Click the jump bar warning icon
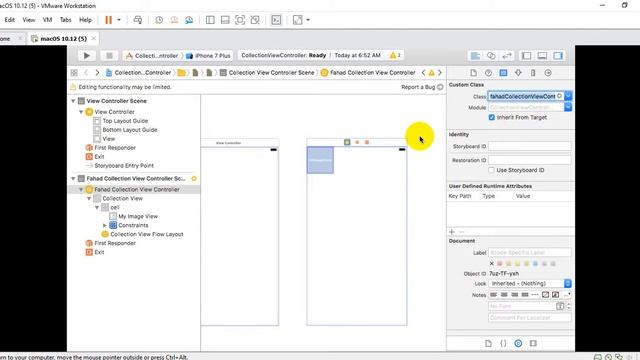This screenshot has width=640, height=360. (431, 73)
